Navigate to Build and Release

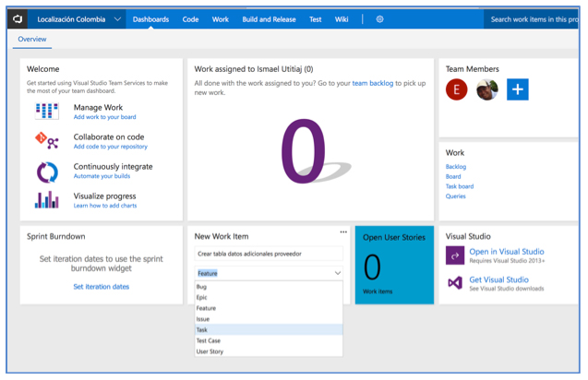click(269, 19)
